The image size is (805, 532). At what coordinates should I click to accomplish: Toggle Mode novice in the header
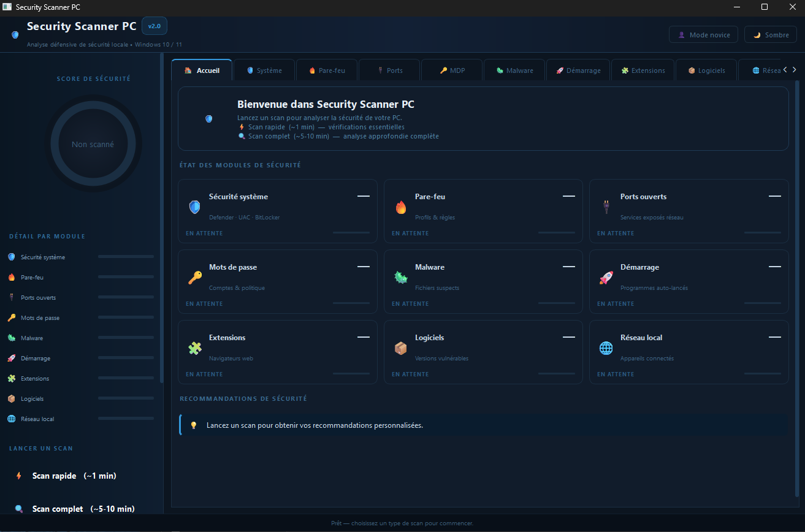[703, 35]
